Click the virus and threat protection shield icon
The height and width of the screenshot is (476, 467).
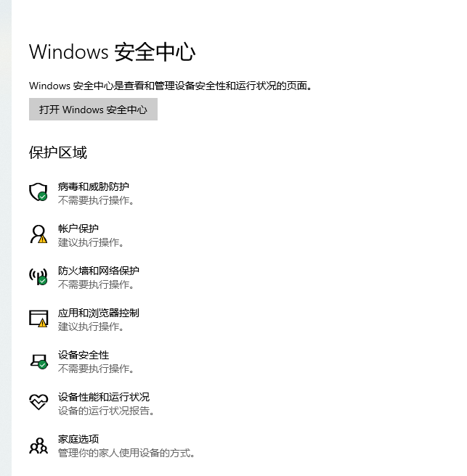(38, 192)
